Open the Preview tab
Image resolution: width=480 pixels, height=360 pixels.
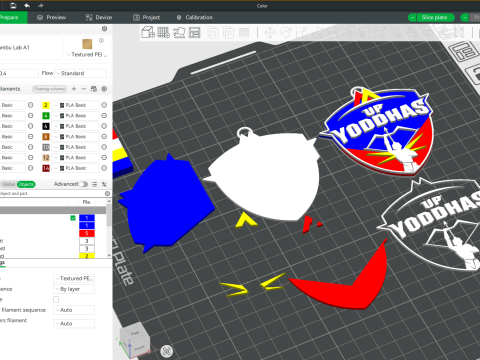click(52, 18)
